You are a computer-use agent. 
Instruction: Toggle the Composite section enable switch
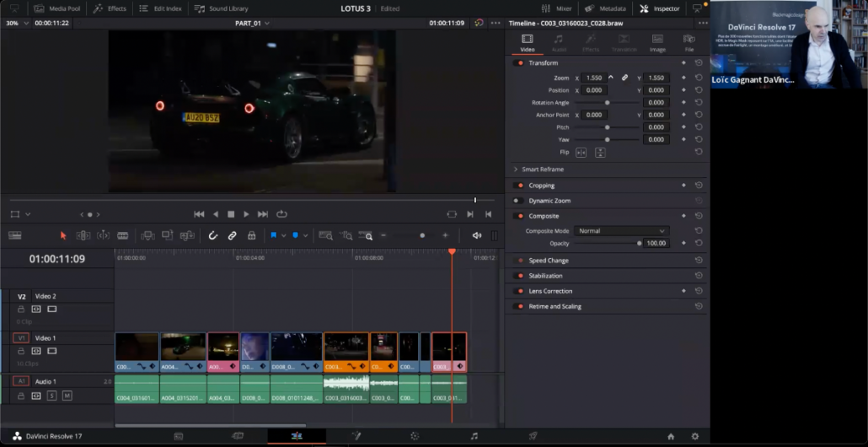pos(519,215)
